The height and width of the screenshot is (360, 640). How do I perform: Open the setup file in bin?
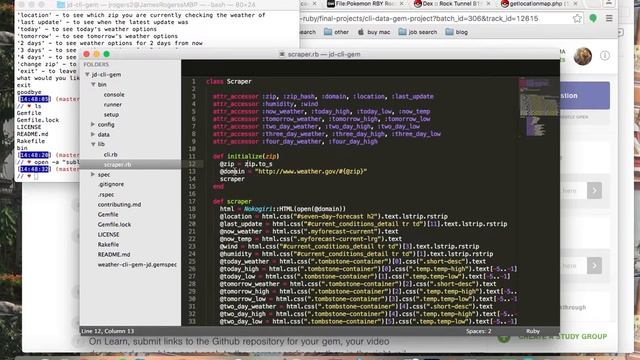click(x=111, y=115)
